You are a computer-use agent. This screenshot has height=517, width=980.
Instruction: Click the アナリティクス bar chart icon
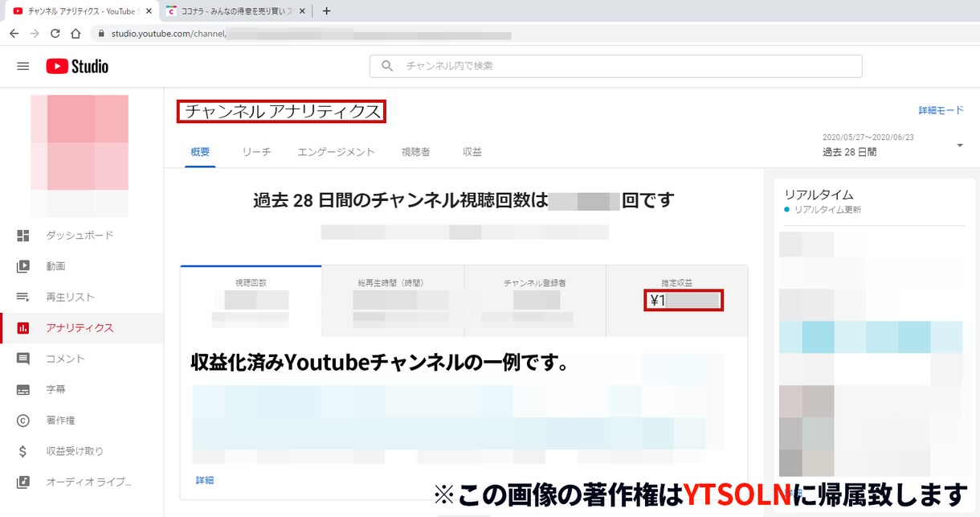tap(23, 328)
